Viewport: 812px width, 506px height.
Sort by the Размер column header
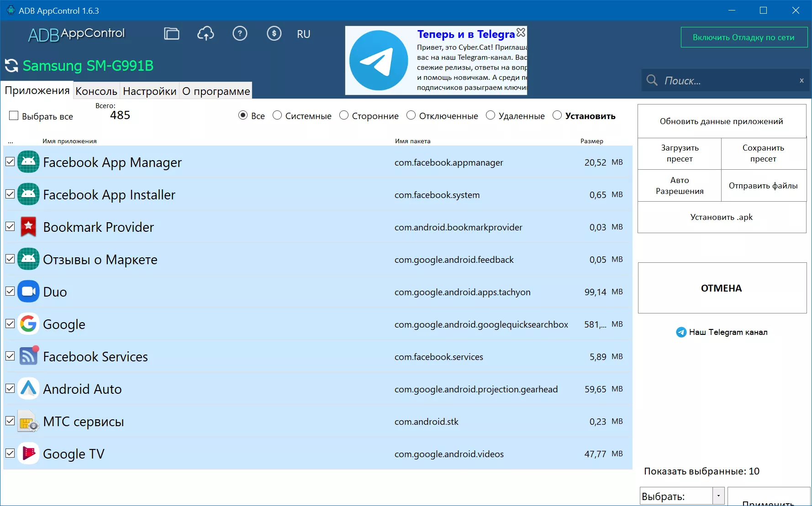(x=592, y=141)
